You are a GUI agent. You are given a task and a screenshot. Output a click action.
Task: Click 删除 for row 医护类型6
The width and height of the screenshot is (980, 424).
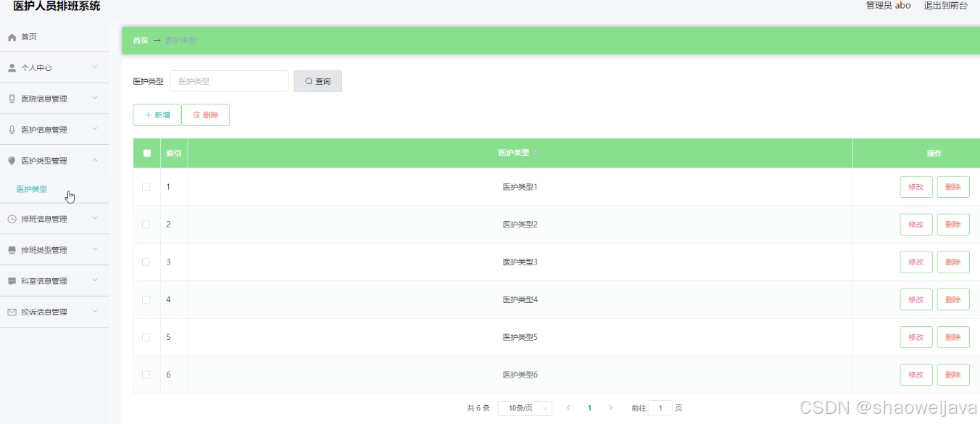(953, 375)
